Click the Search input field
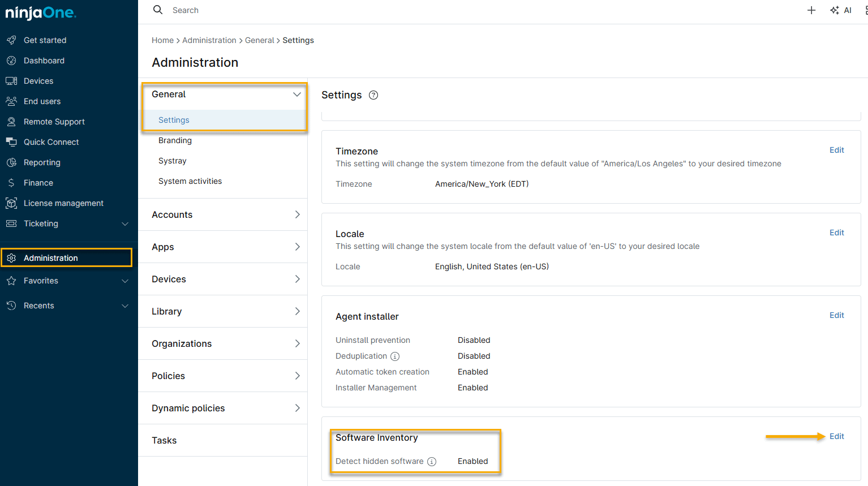 [226, 10]
